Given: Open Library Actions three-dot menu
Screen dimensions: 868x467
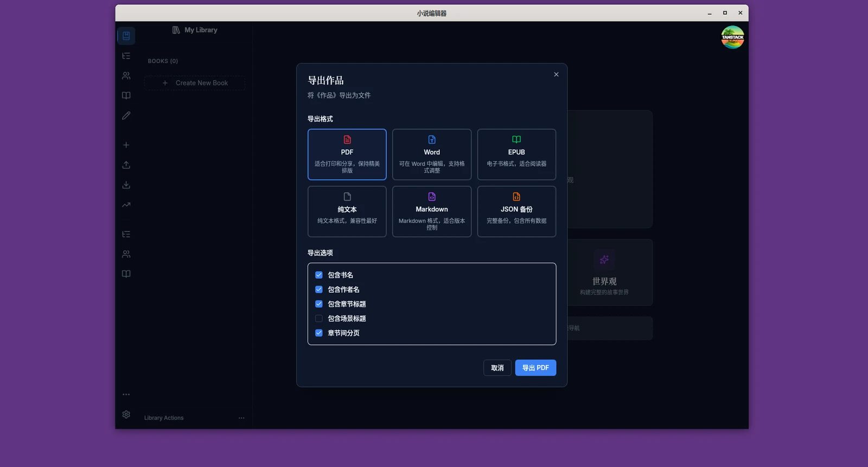Looking at the screenshot, I should pyautogui.click(x=241, y=418).
